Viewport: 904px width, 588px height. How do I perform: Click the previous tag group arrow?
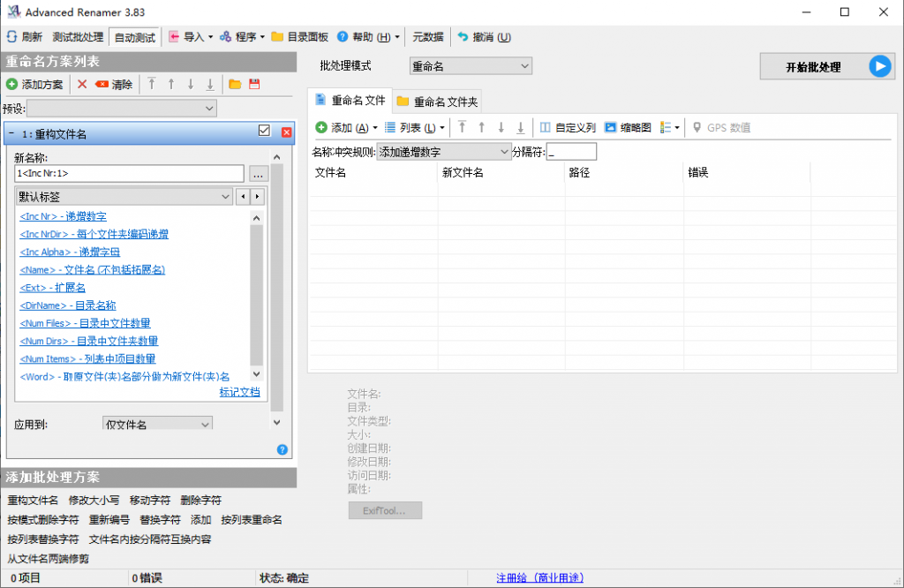pyautogui.click(x=244, y=197)
